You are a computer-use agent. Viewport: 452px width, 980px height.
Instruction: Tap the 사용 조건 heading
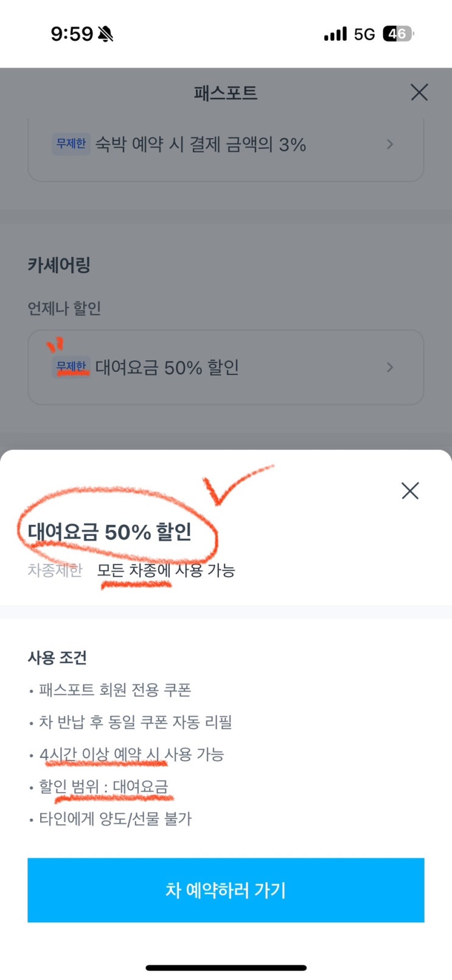(57, 658)
